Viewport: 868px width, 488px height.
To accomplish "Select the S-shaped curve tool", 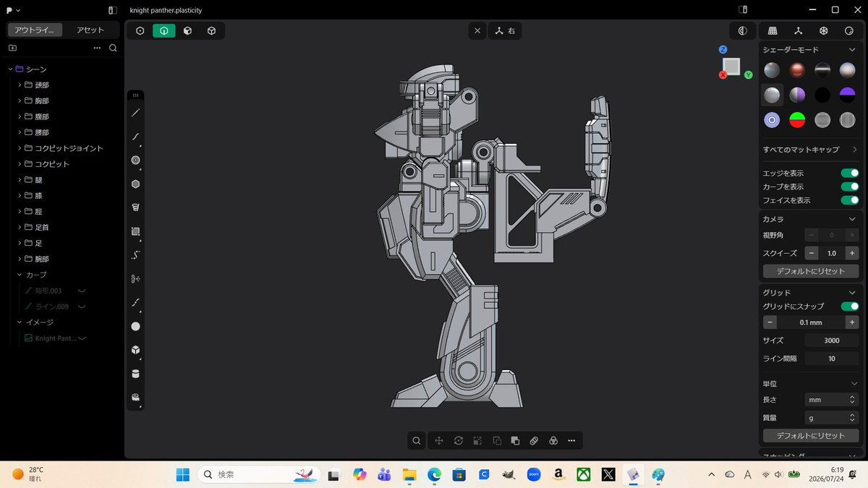I will click(135, 255).
